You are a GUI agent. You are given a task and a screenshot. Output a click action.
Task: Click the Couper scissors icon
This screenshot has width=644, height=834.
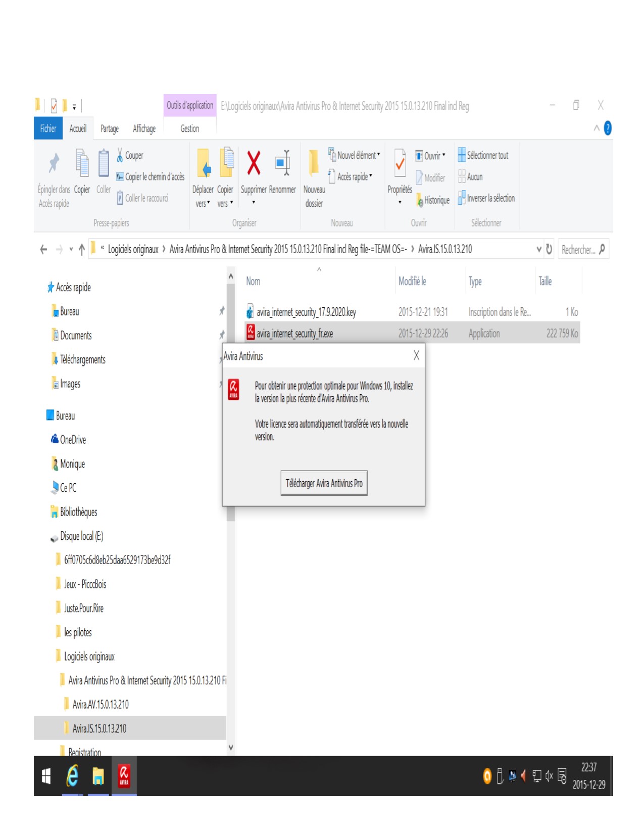120,155
